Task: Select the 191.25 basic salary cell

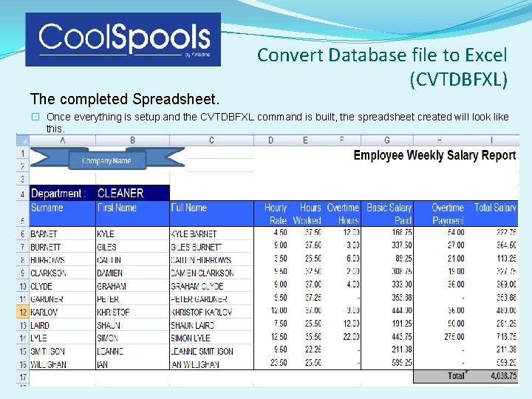Action: (387, 324)
